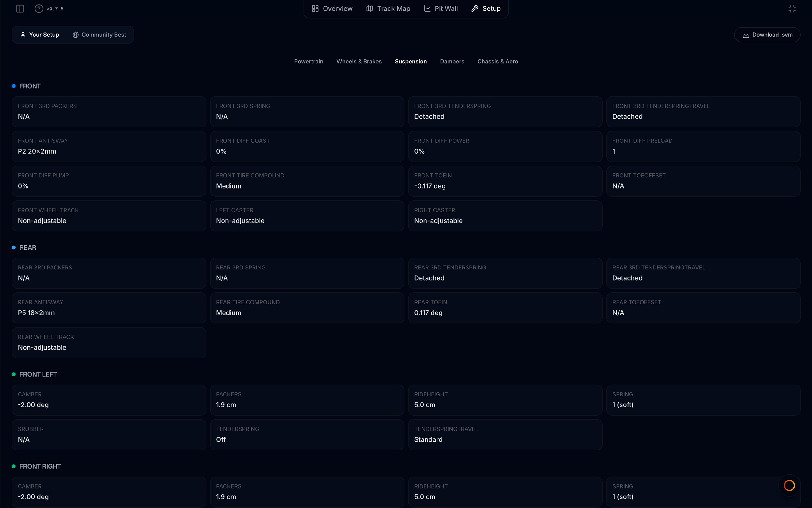The height and width of the screenshot is (508, 812).
Task: Click the Tenderspring Off card
Action: coord(307,435)
